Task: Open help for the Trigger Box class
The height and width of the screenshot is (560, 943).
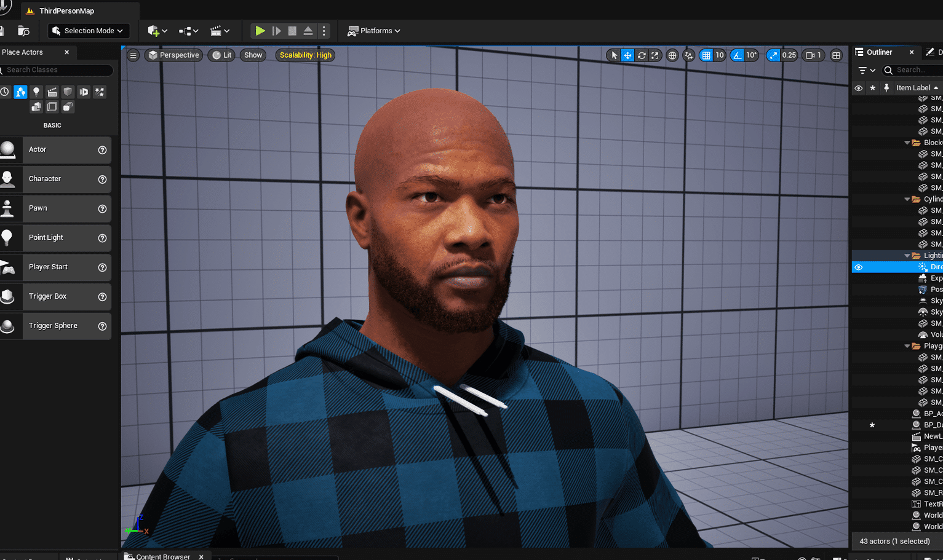Action: click(103, 297)
